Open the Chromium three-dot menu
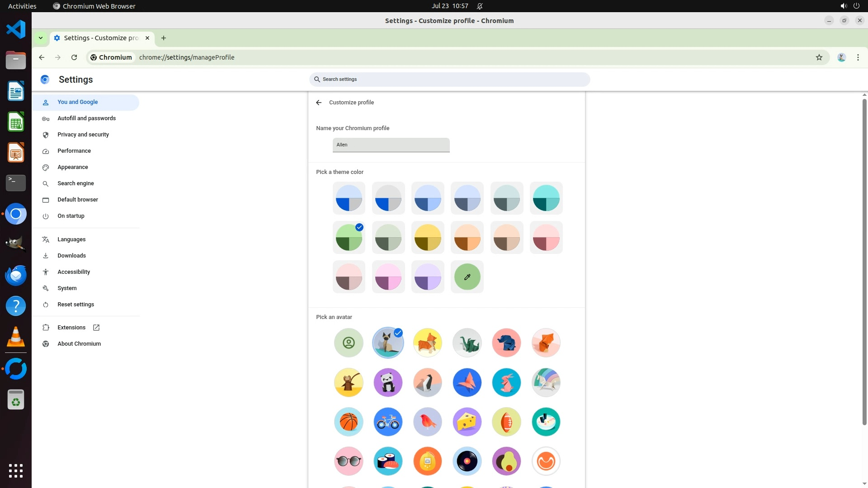This screenshot has width=868, height=488. coord(858,57)
